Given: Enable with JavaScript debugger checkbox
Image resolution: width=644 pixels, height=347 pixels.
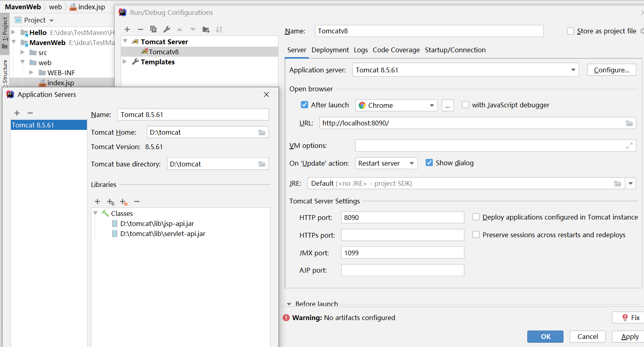Looking at the screenshot, I should coord(465,105).
